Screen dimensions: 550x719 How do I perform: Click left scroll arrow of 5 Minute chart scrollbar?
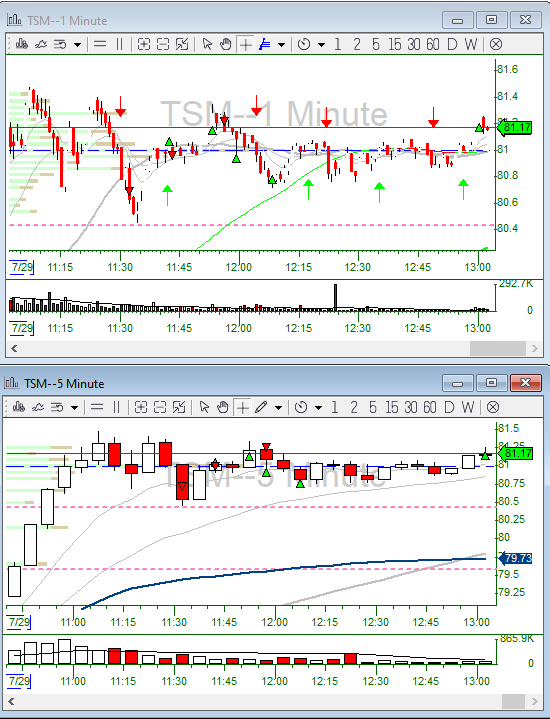click(11, 701)
